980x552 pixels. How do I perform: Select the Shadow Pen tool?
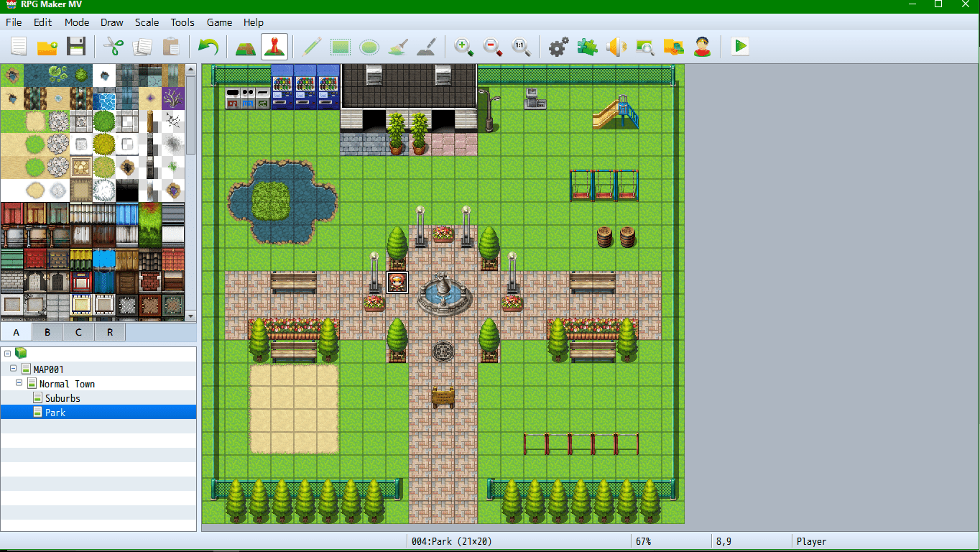click(x=427, y=47)
